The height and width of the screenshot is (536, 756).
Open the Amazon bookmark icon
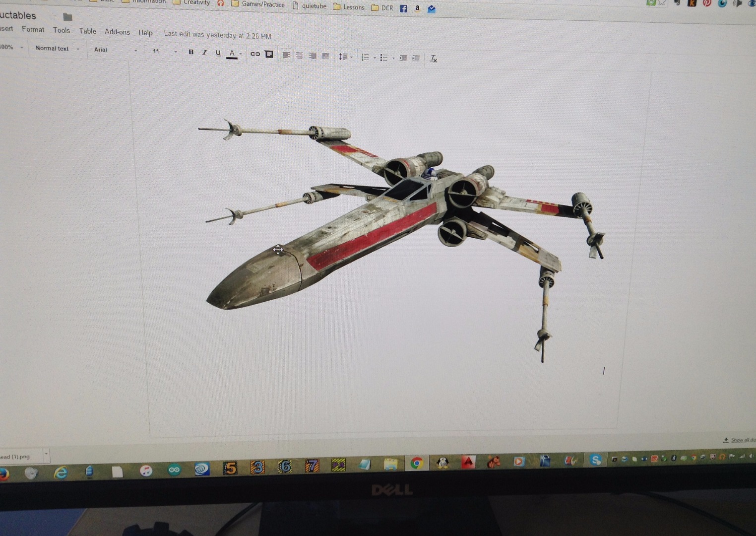point(417,8)
